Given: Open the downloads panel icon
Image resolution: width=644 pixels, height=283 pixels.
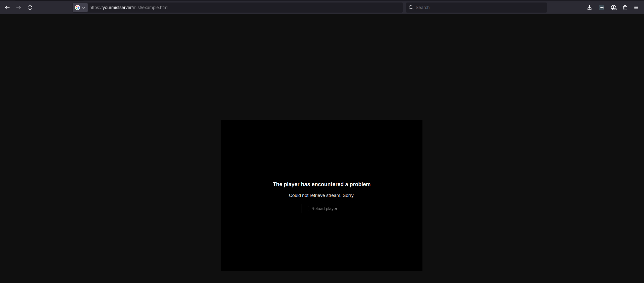Looking at the screenshot, I should 589,8.
